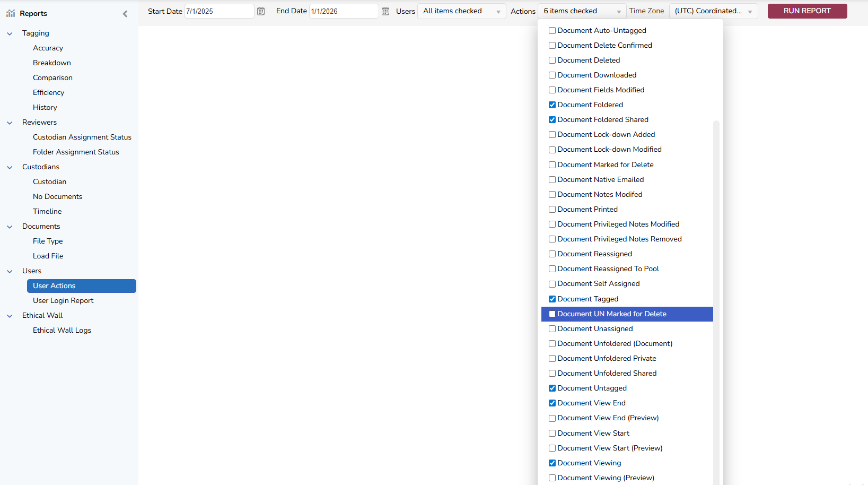Collapse the Reviewers section chevron
The image size is (868, 485).
10,123
